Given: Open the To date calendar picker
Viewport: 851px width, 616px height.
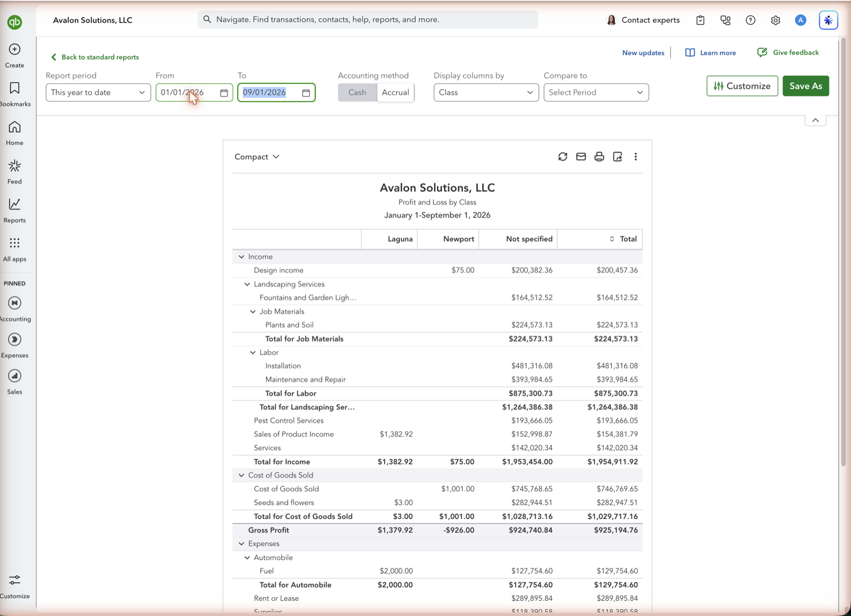Looking at the screenshot, I should [x=306, y=92].
